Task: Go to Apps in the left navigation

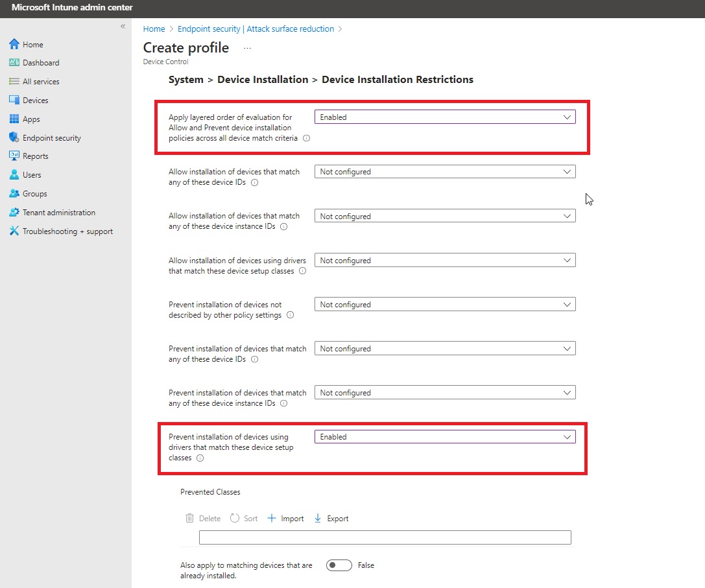Action: [x=32, y=119]
